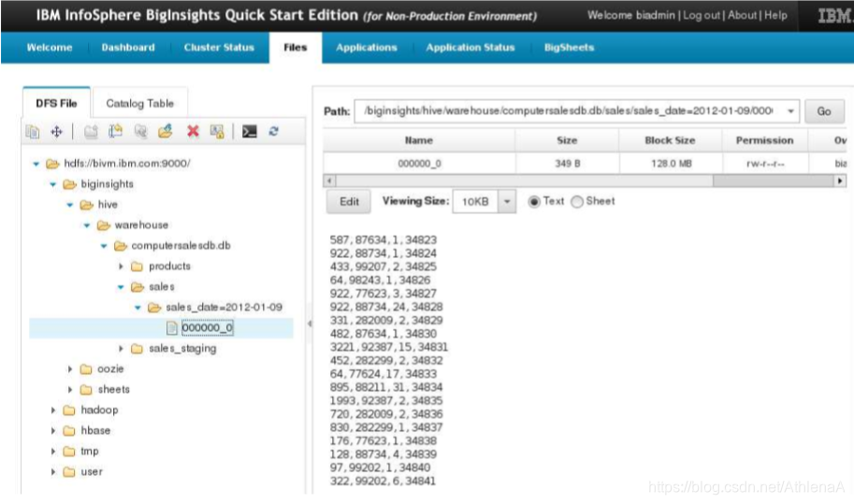Click the Log out link
The image size is (854, 504).
[702, 15]
